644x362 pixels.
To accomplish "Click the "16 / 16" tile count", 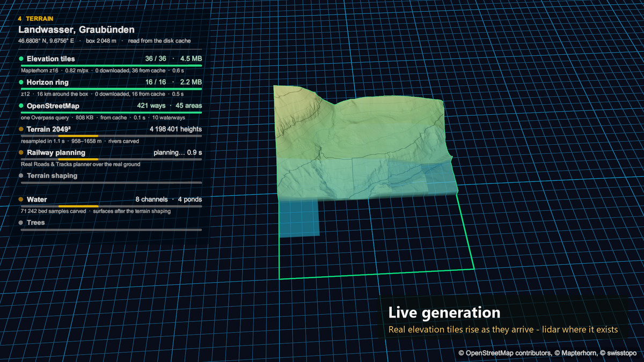I will pos(156,82).
